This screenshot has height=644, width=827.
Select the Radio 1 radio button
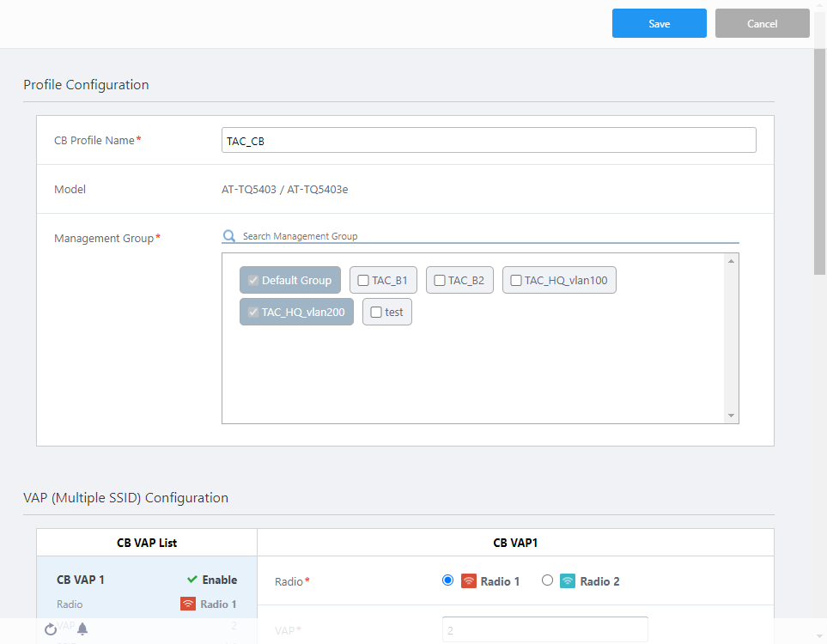447,580
